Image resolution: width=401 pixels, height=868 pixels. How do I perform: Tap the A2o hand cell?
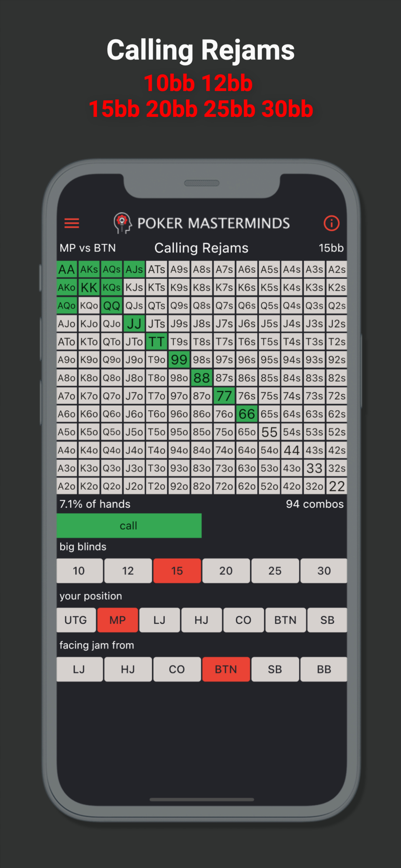[x=67, y=486]
